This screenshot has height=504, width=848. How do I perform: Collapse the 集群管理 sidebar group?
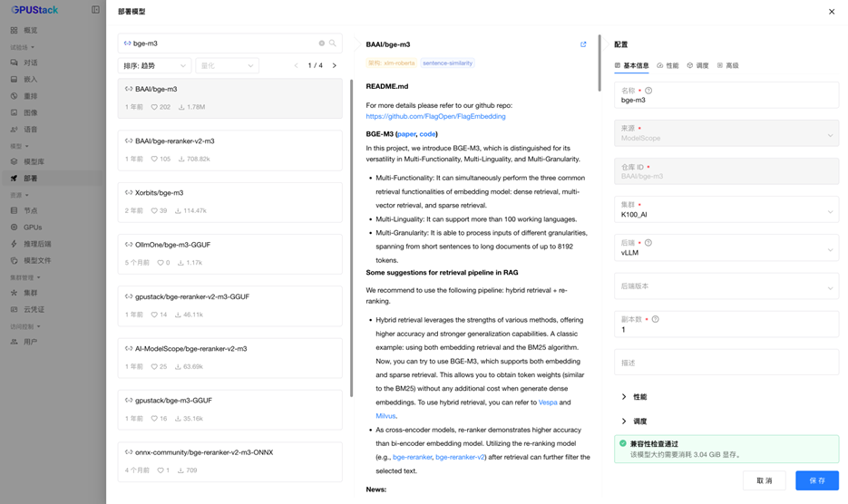25,277
